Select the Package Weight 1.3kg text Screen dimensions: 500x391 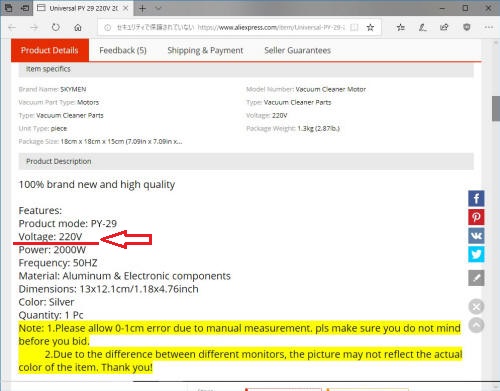(x=293, y=128)
